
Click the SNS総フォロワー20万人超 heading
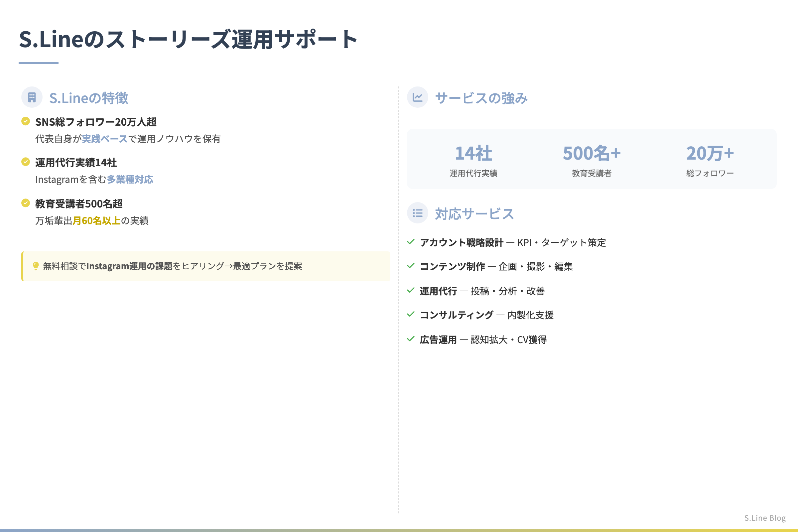pyautogui.click(x=96, y=122)
